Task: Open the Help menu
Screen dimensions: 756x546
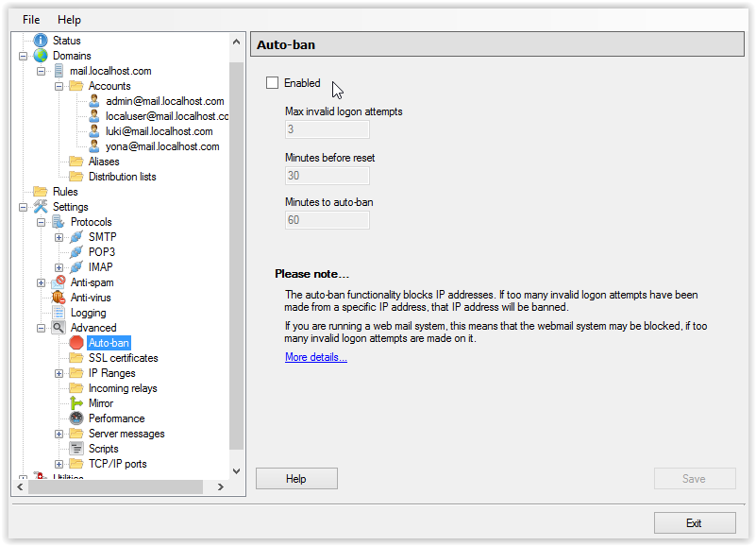Action: (70, 20)
